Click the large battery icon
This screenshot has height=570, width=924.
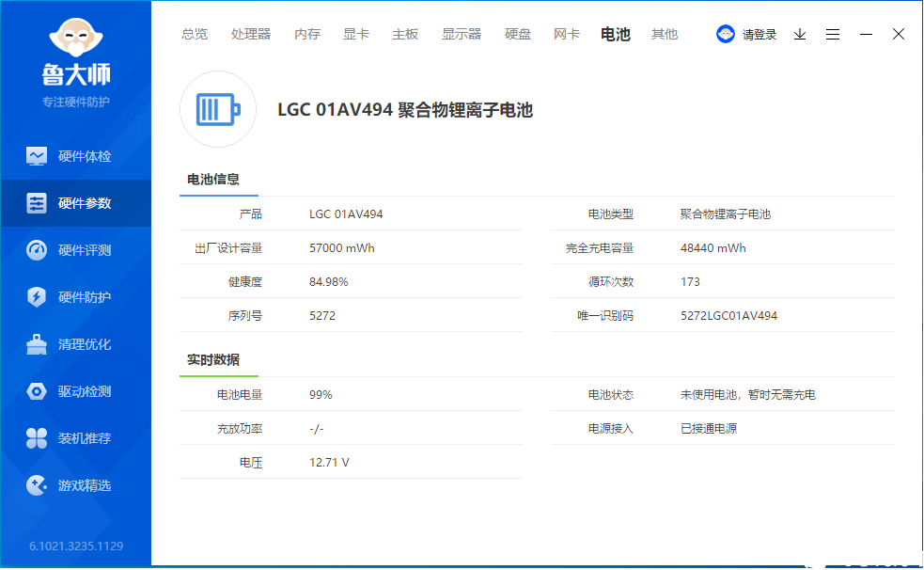(218, 109)
